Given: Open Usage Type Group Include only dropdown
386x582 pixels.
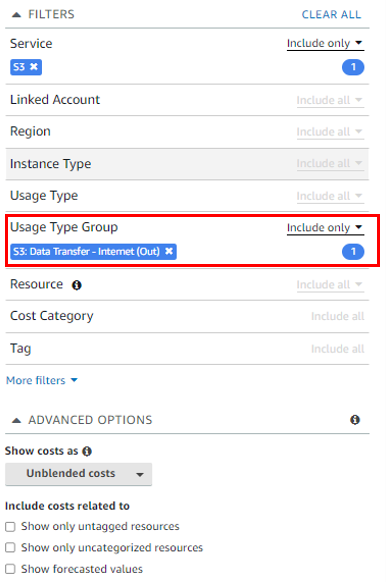Looking at the screenshot, I should tap(325, 228).
